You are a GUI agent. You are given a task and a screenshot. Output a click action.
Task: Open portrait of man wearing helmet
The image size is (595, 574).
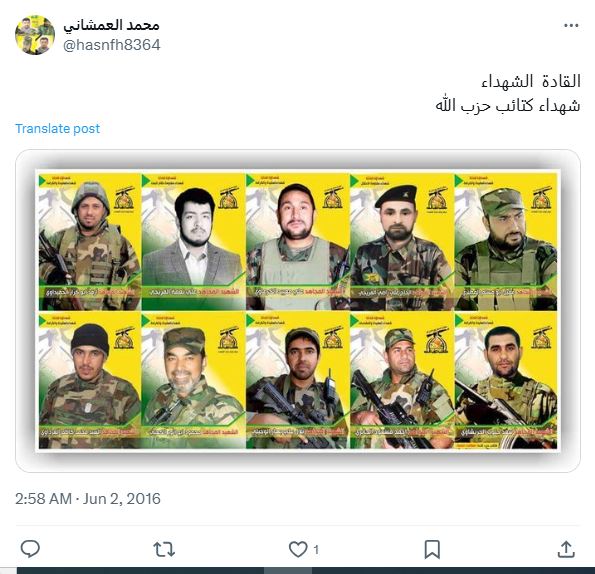(x=90, y=242)
